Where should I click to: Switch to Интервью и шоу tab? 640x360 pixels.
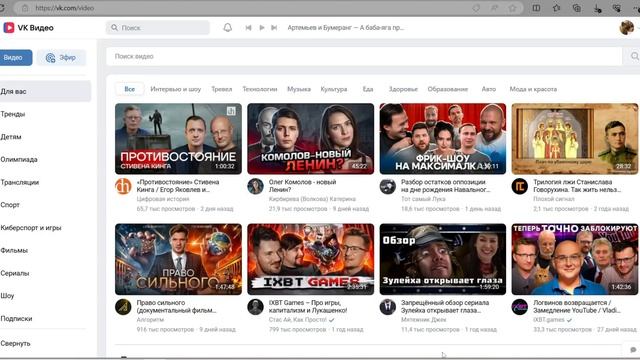[176, 89]
